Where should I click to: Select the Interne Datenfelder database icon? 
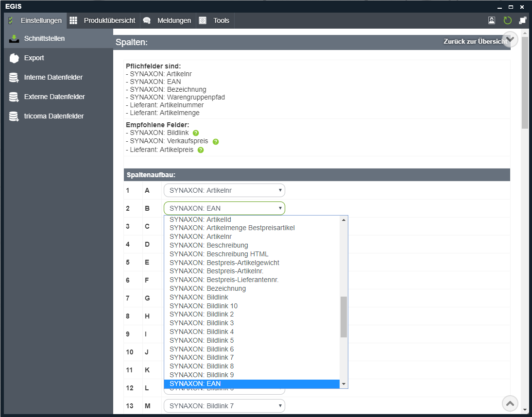(14, 78)
